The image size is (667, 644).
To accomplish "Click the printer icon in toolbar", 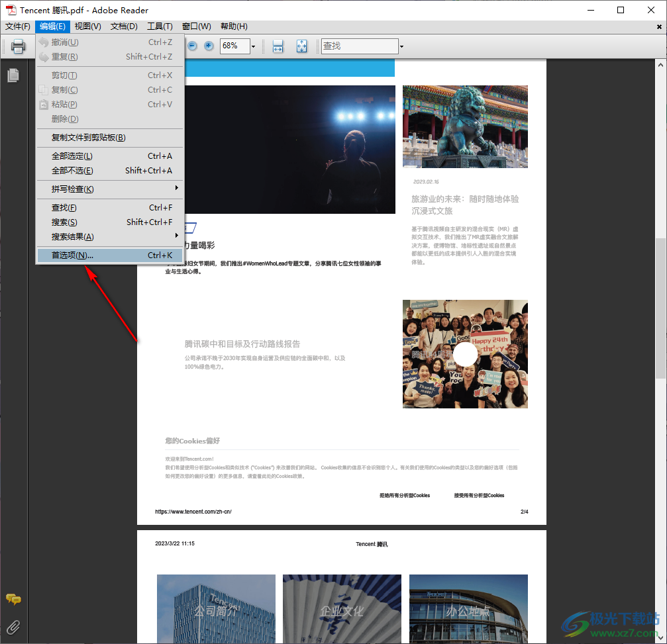I will (18, 46).
